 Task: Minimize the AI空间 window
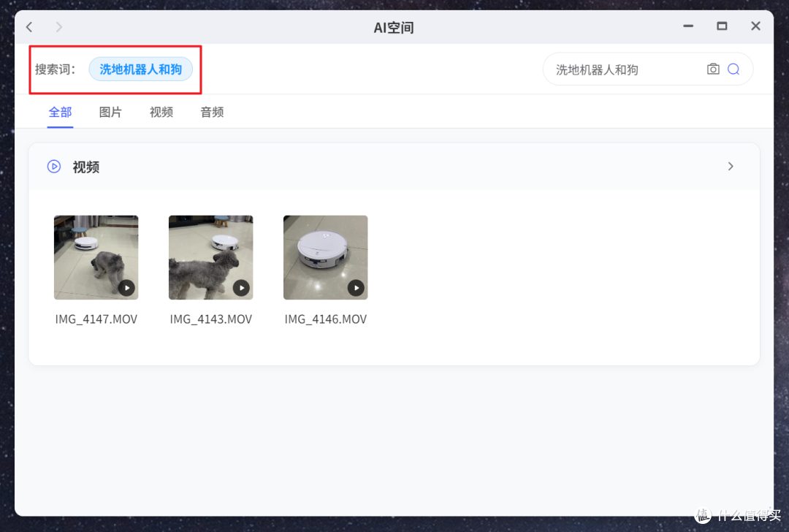point(688,26)
